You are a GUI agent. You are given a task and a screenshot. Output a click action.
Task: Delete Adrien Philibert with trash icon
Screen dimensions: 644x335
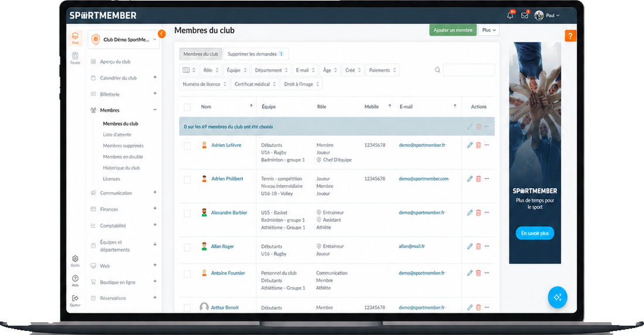[478, 179]
